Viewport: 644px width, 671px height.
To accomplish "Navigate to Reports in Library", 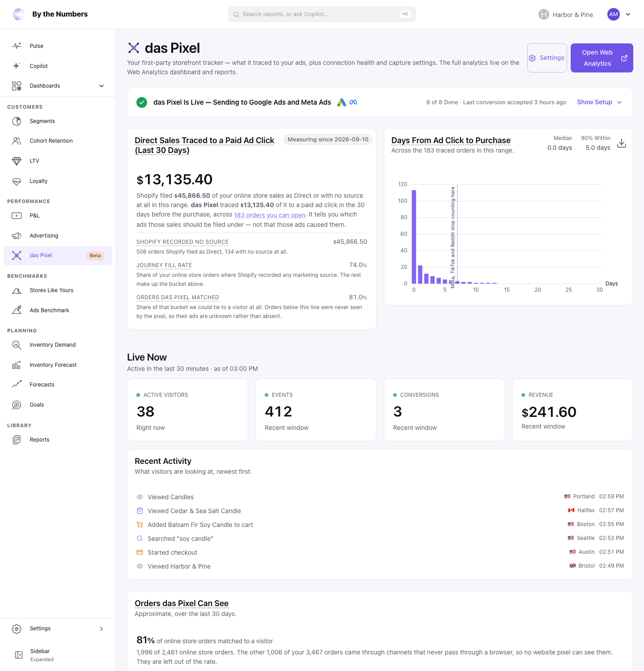I will (x=58, y=440).
